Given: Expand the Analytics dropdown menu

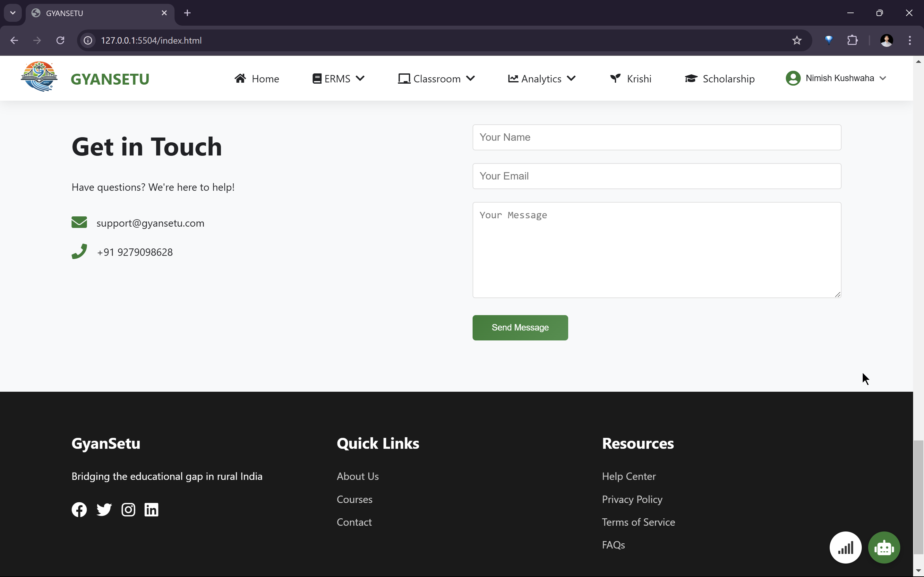Looking at the screenshot, I should coord(542,79).
